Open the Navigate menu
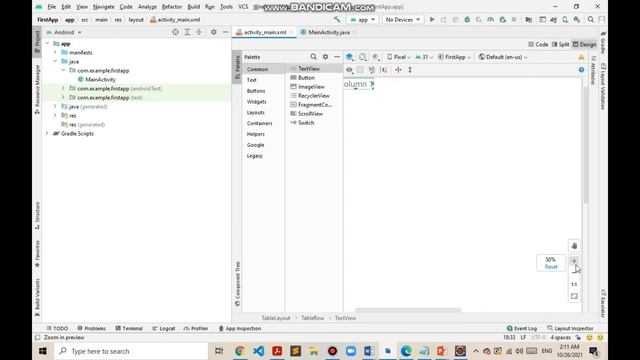 pos(103,7)
